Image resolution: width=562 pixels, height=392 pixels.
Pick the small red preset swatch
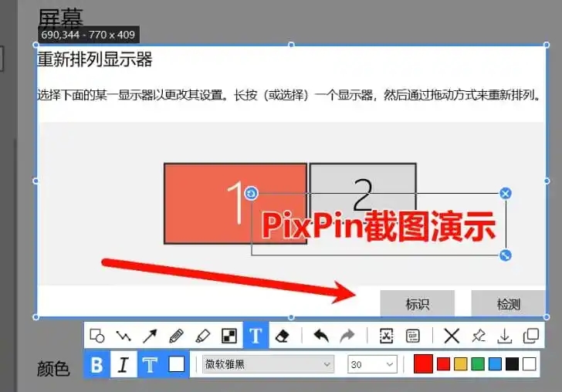click(443, 364)
